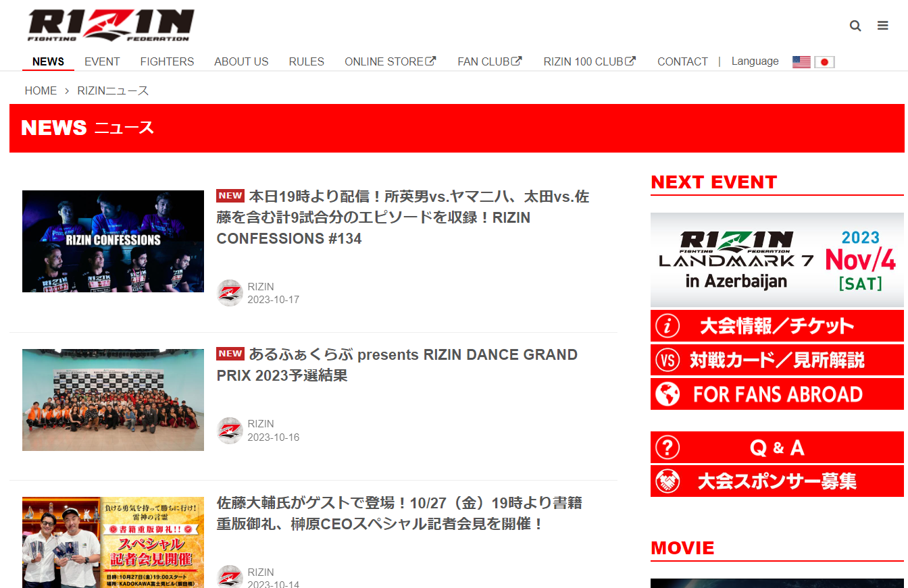This screenshot has height=588, width=908.
Task: Switch language with the Japan flag
Action: (x=825, y=62)
